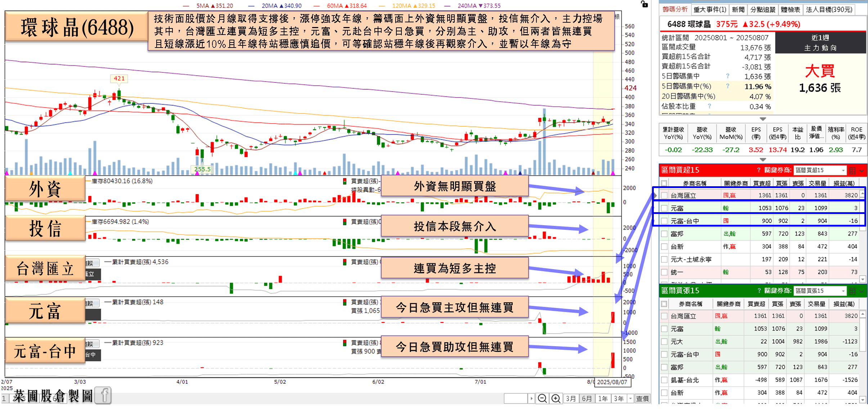
Task: Select the 1年 chart range button
Action: click(x=603, y=398)
